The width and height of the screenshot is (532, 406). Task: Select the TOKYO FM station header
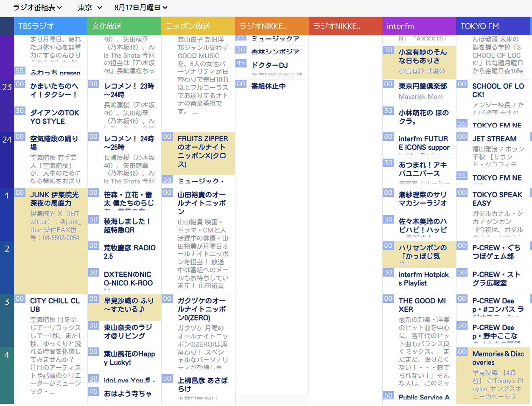493,26
